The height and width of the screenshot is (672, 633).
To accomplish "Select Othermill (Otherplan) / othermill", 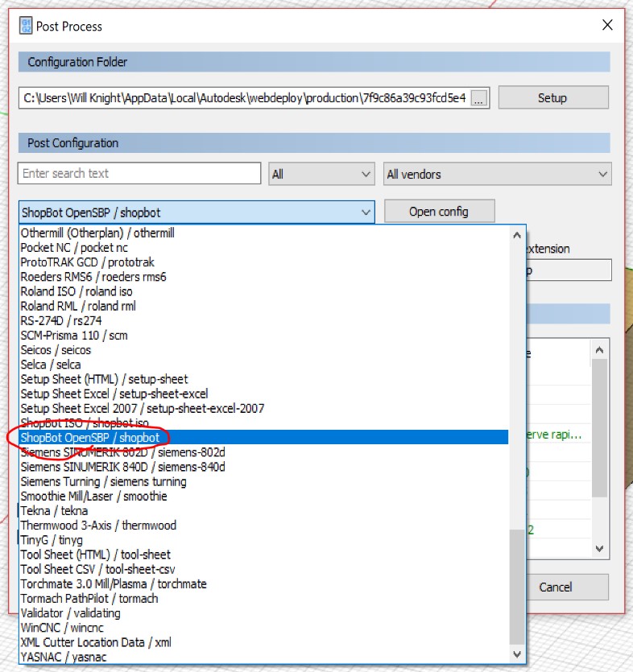I will [x=264, y=233].
